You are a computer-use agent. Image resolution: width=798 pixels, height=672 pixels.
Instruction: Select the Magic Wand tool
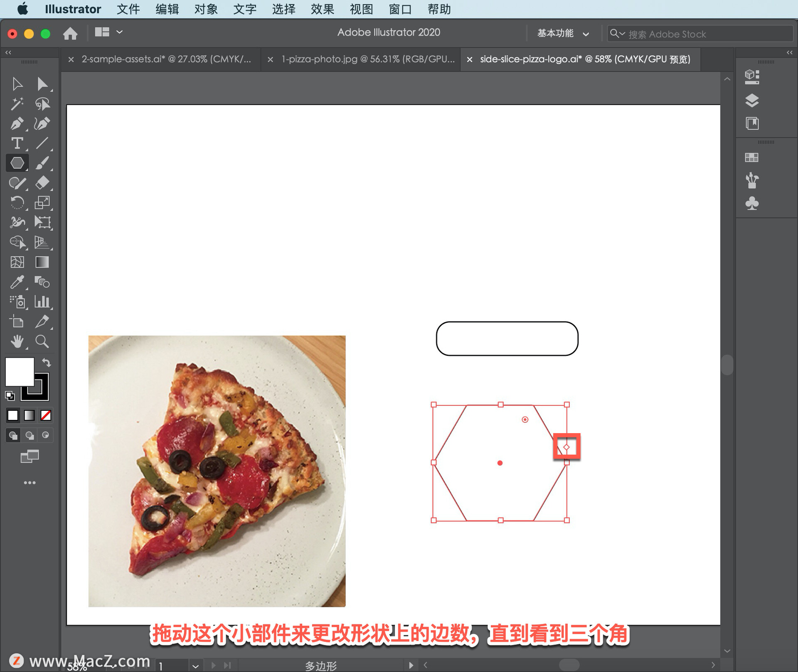[17, 104]
